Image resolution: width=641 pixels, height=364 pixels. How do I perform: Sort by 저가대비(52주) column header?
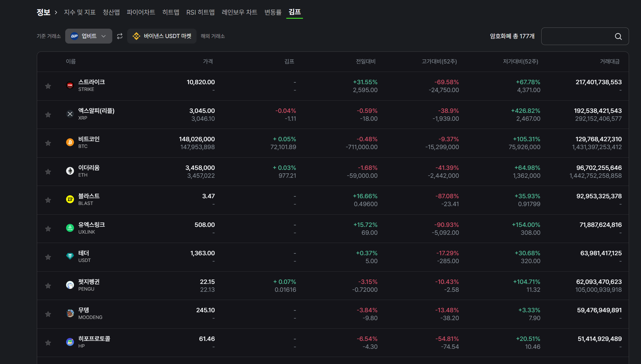[521, 61]
